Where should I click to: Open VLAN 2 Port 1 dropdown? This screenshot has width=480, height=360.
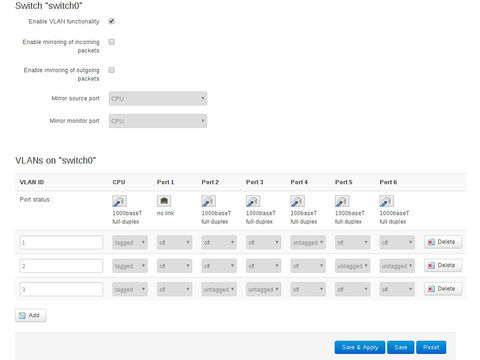click(174, 266)
